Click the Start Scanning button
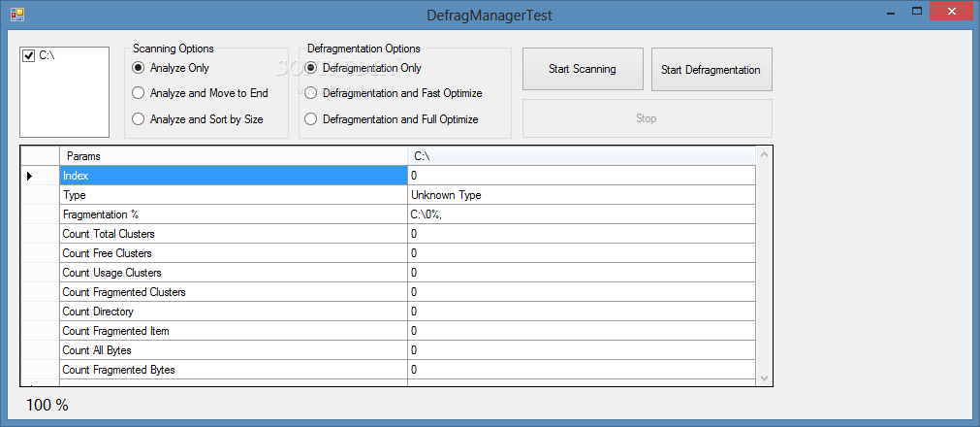This screenshot has width=980, height=427. pos(583,70)
